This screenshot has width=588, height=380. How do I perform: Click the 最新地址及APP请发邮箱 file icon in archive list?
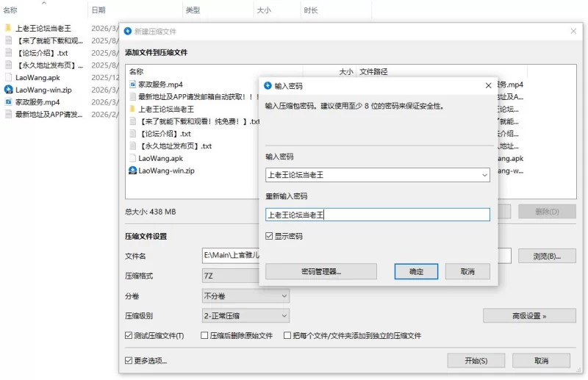click(x=132, y=97)
